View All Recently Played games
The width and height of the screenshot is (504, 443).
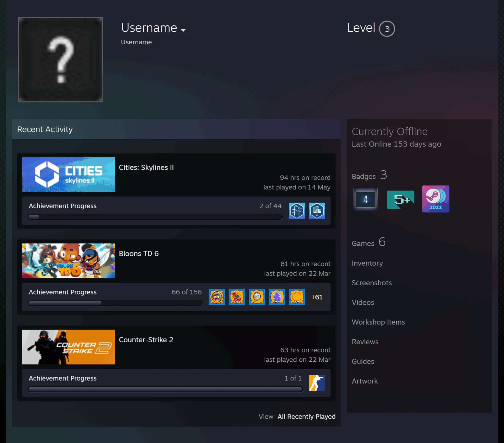[306, 416]
